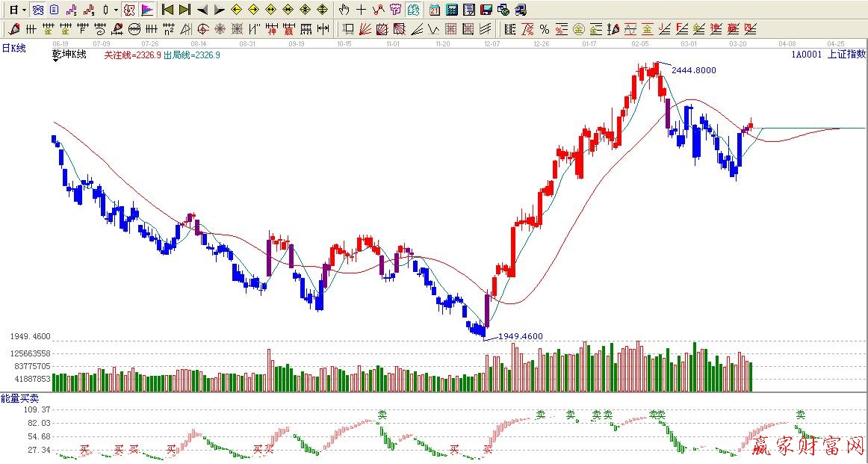
Task: Click the 日K线 chart label
Action: point(13,48)
